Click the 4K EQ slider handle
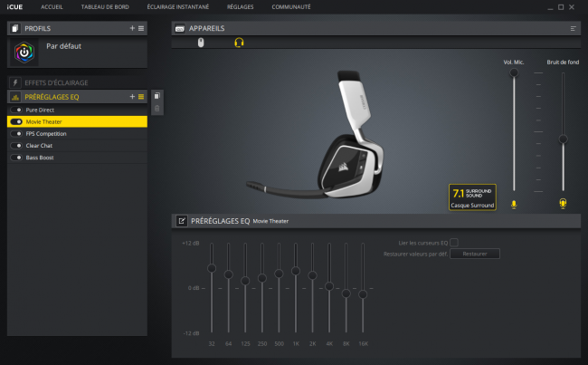588x365 pixels. click(329, 286)
